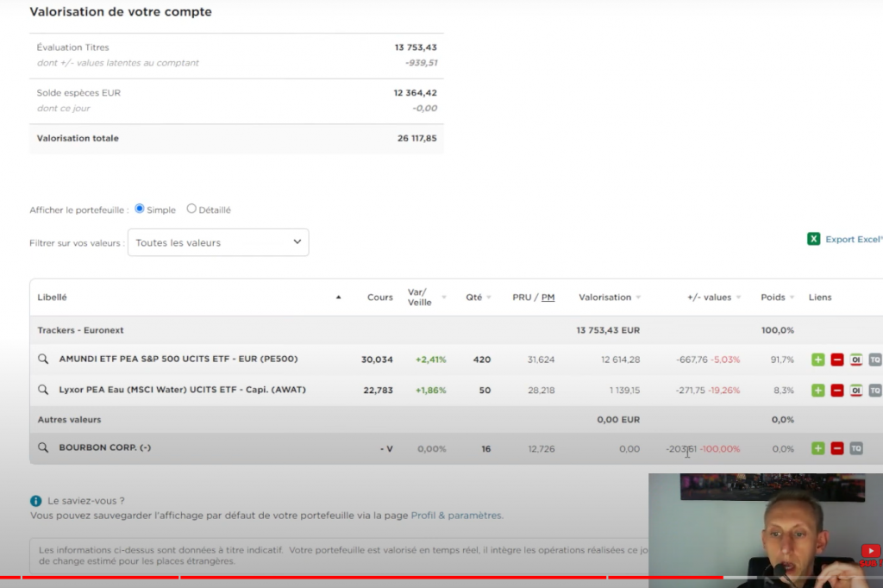Open the Toutes les valeurs filter dropdown
The image size is (883, 588).
[x=218, y=242]
